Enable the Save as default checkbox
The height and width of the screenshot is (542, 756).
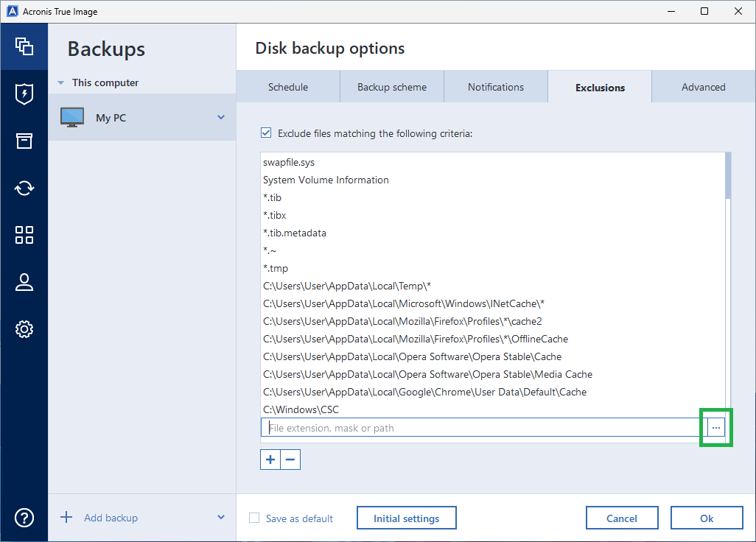click(253, 518)
